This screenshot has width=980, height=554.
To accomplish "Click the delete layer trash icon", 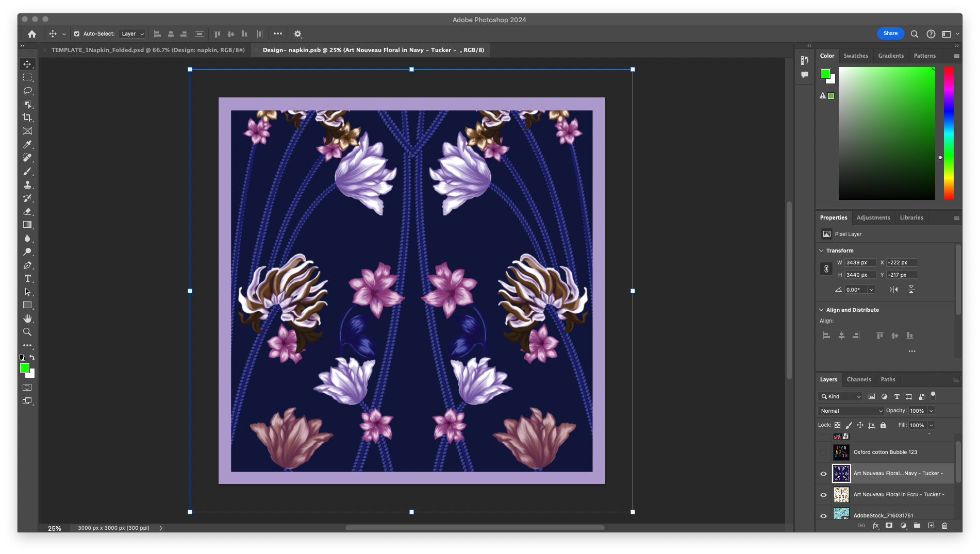I will [x=944, y=526].
